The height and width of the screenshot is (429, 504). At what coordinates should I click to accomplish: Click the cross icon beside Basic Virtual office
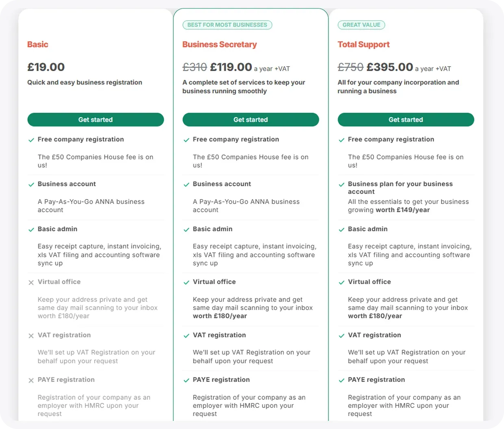[31, 282]
